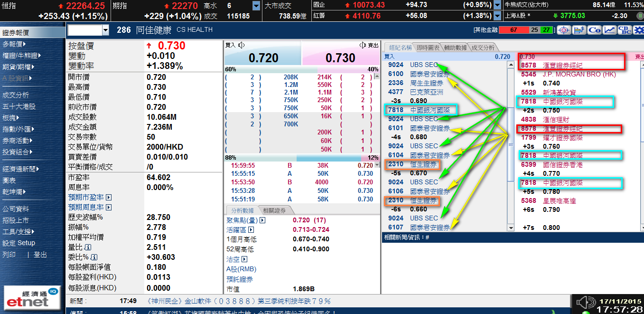Expand the 聚焦點(量) arrow box
The height and width of the screenshot is (314, 644).
(262, 220)
